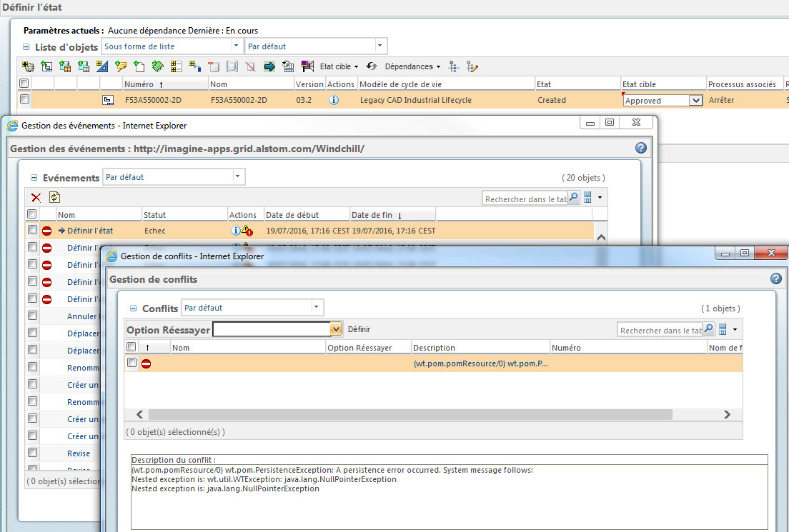Click the blue set-square triangle toolbar icon
Viewport: 789px width, 532px height.
click(102, 66)
